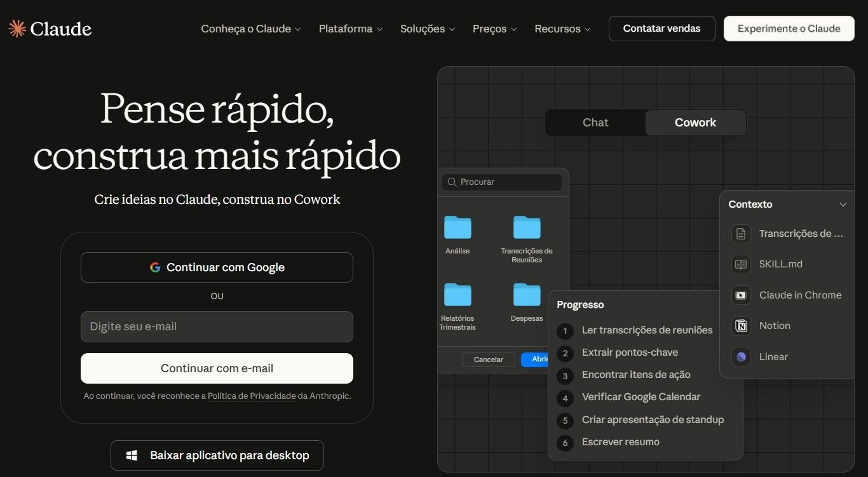The height and width of the screenshot is (477, 868).
Task: Open the Análise folder icon
Action: click(x=458, y=227)
